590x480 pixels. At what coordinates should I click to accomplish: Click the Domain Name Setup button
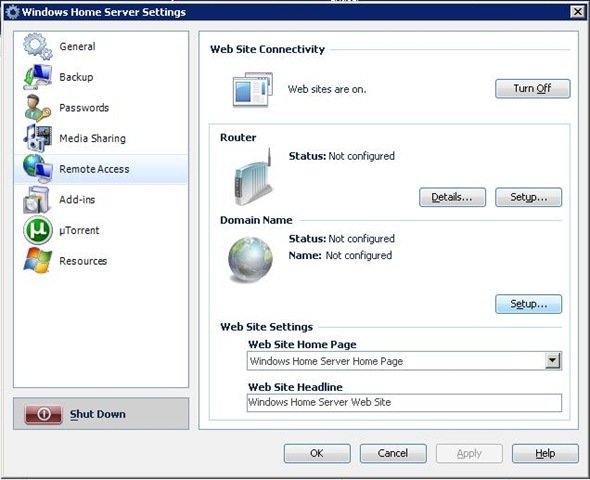click(528, 304)
